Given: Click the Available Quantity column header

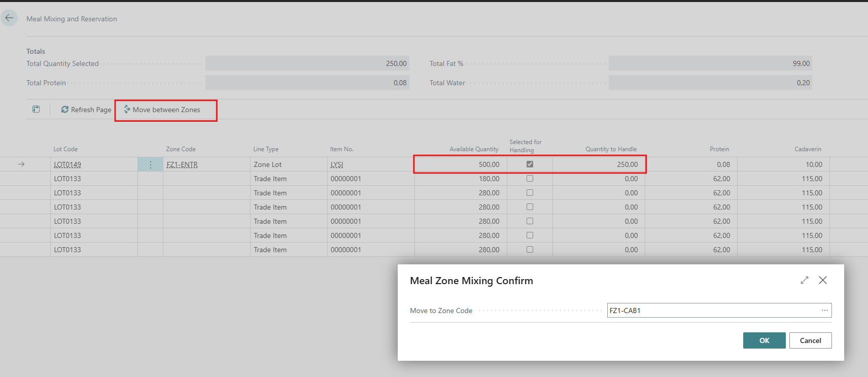Looking at the screenshot, I should [474, 149].
